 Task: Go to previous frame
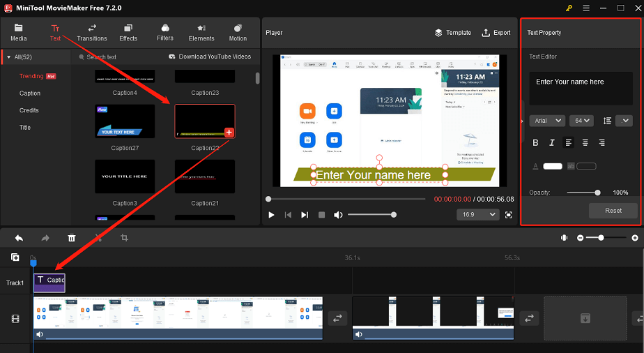pos(288,215)
